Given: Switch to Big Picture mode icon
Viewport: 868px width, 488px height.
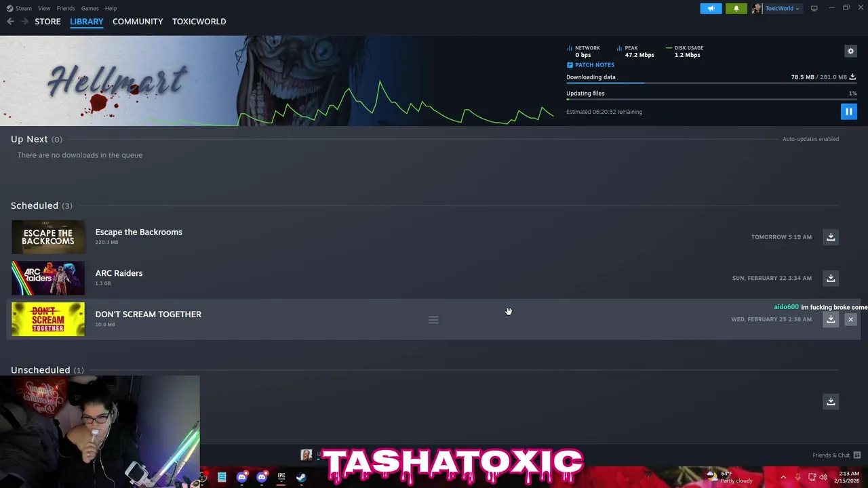Looking at the screenshot, I should coord(814,8).
